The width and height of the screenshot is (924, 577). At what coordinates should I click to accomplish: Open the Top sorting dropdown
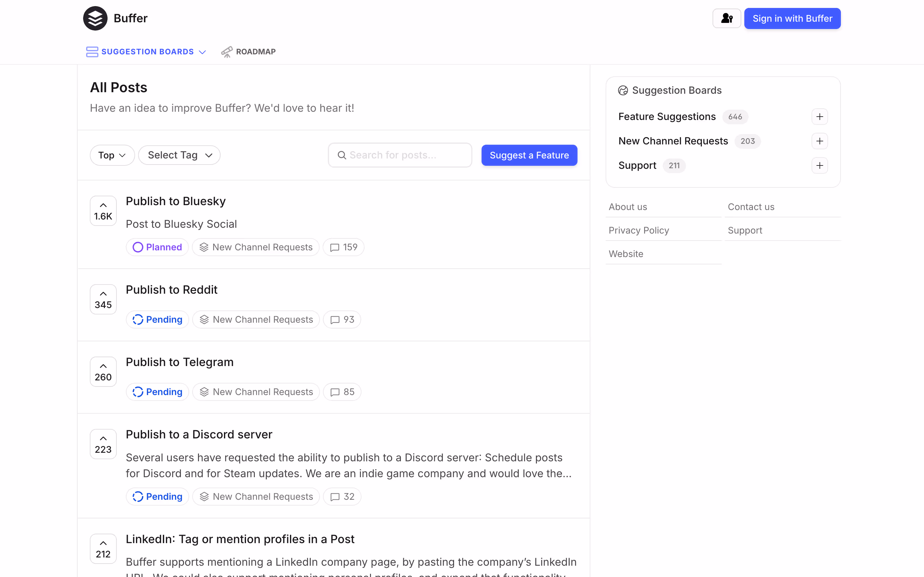pos(112,155)
